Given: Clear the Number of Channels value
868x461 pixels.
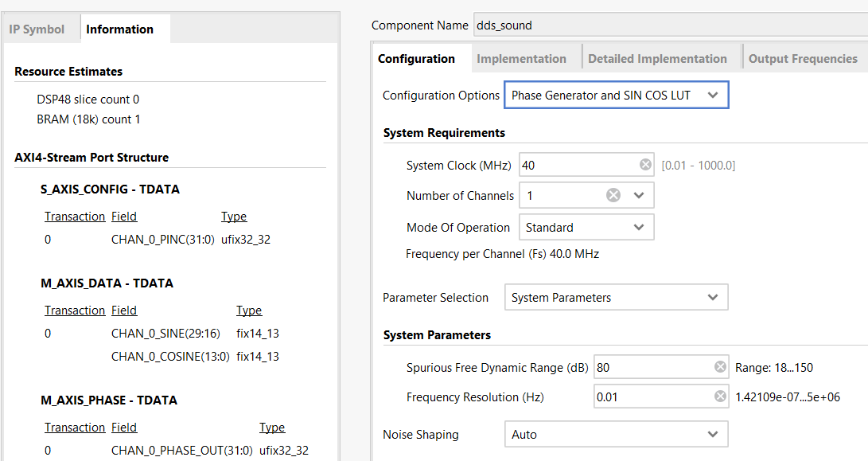Looking at the screenshot, I should [x=613, y=195].
